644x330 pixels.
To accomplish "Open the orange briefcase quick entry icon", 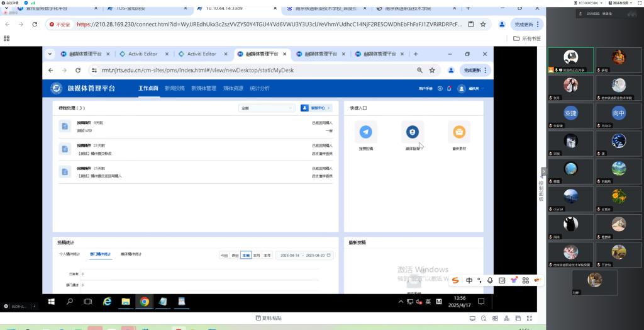I will point(458,132).
